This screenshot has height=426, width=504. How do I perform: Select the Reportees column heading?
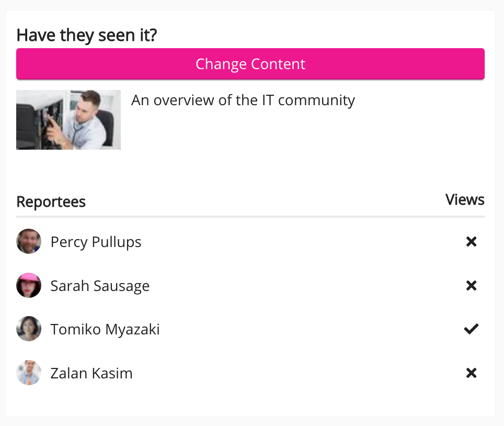[51, 201]
